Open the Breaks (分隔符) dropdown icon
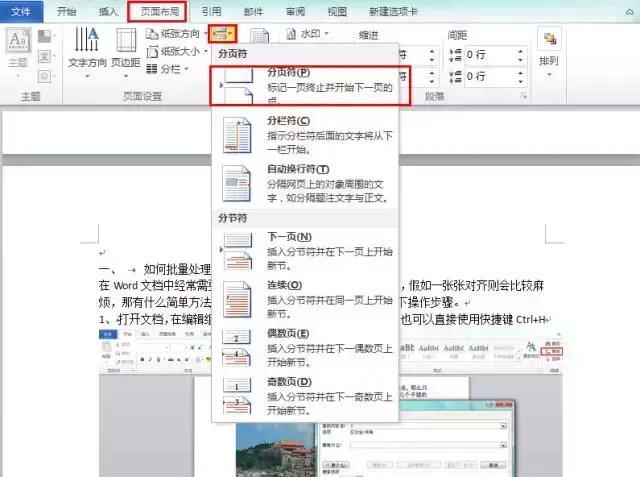 223,34
